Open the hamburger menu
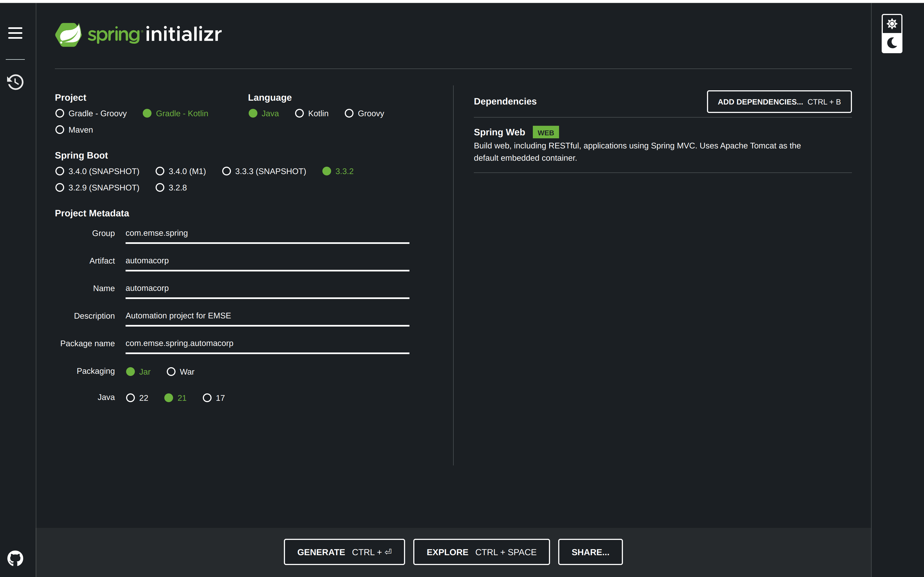 [15, 33]
